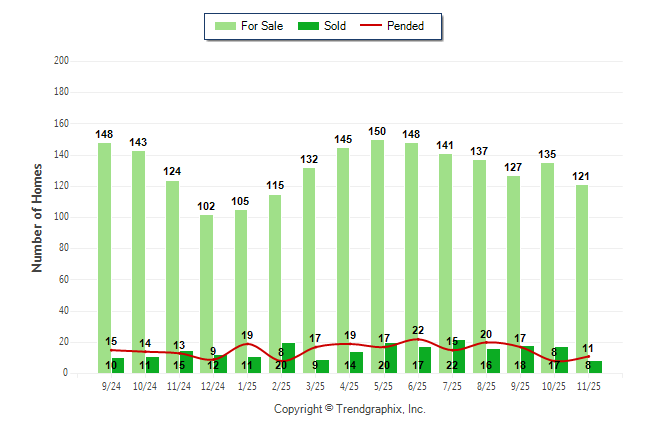646x434 pixels.
Task: Click the Pended line point at 6/25
Action: (417, 339)
